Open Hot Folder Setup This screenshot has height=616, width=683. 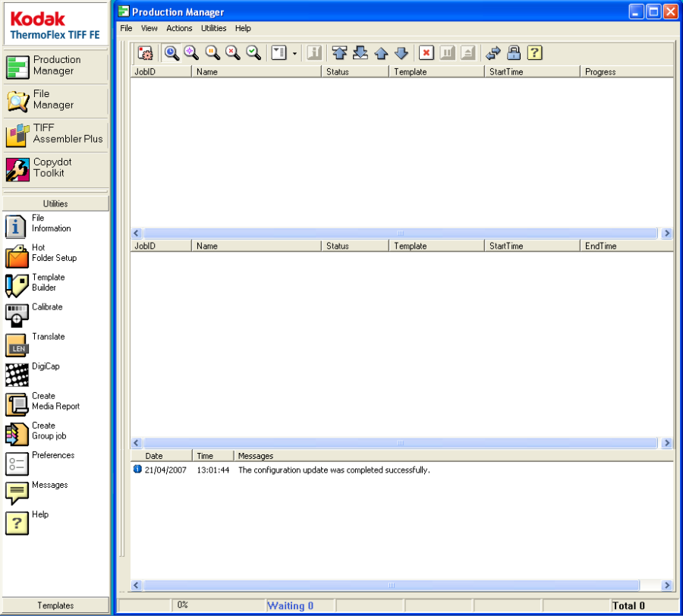[41, 255]
